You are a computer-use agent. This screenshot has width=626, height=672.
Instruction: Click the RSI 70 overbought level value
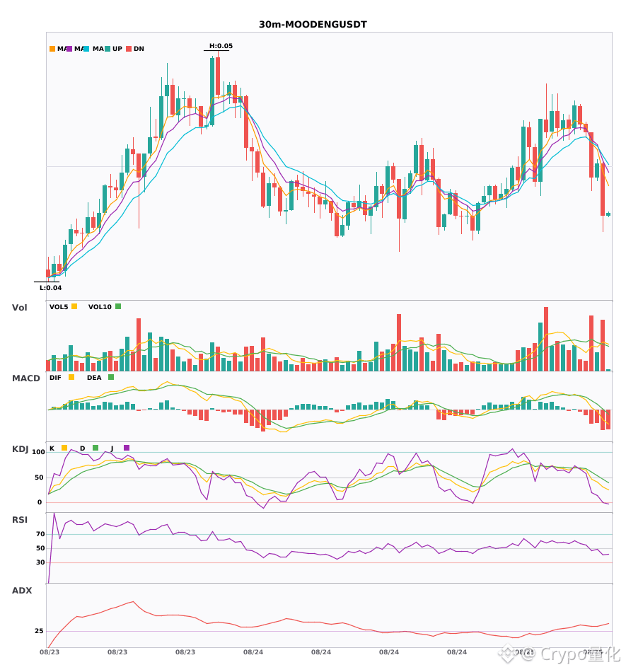[x=40, y=534]
